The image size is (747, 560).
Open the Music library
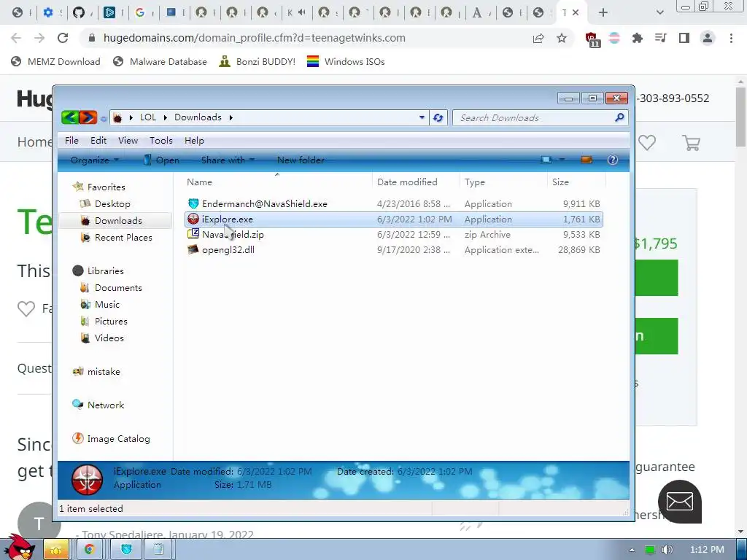(x=107, y=304)
